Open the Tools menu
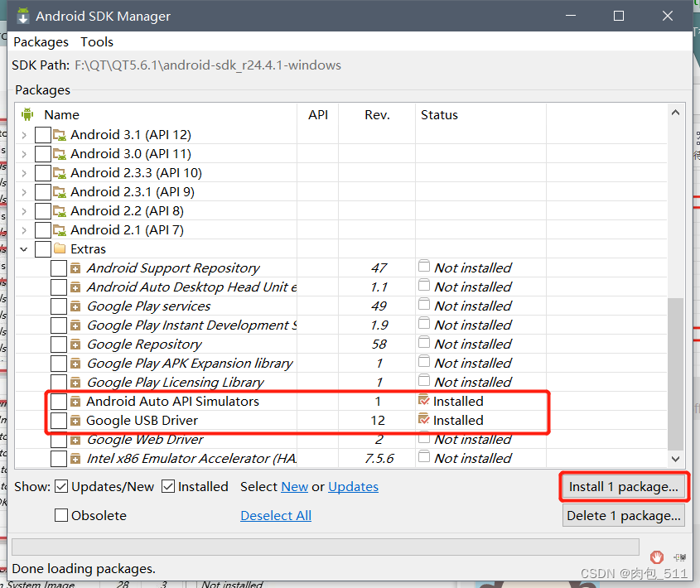 click(x=97, y=42)
